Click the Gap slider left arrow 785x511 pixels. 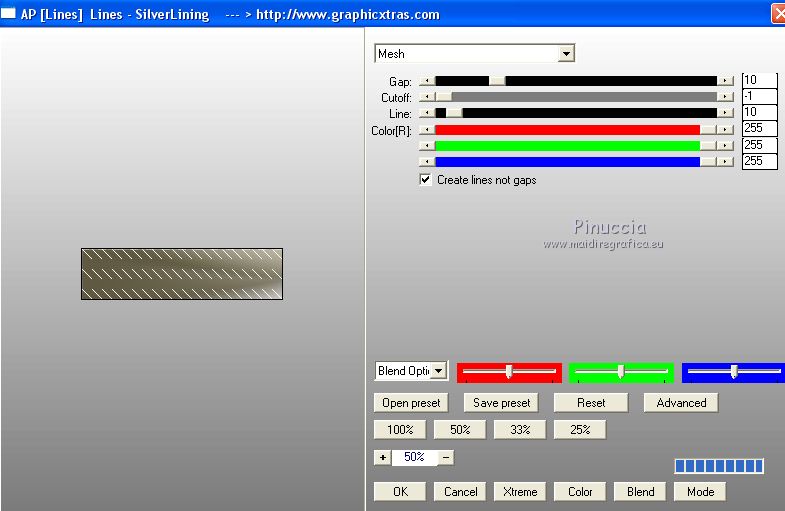427,81
